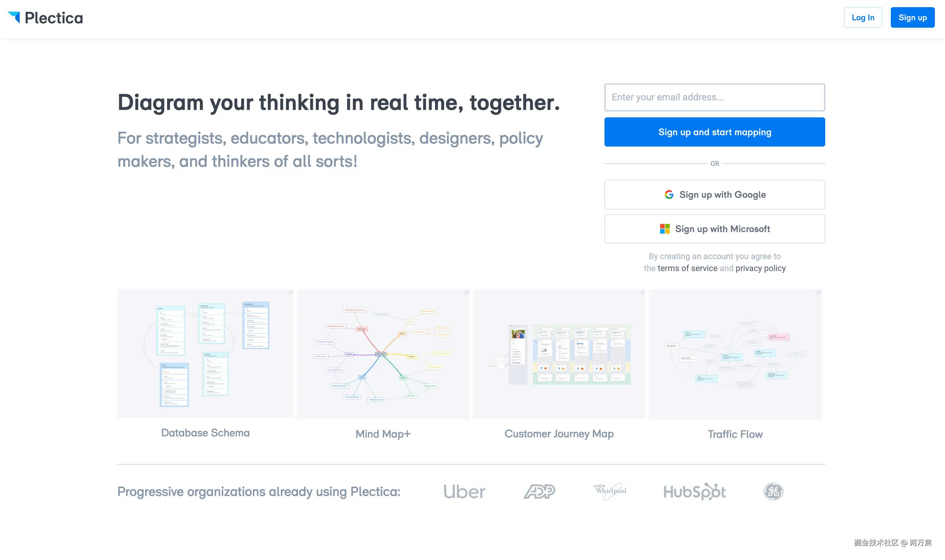Screen dimensions: 945x560
Task: Open the Database Schema thumbnail
Action: tap(205, 354)
